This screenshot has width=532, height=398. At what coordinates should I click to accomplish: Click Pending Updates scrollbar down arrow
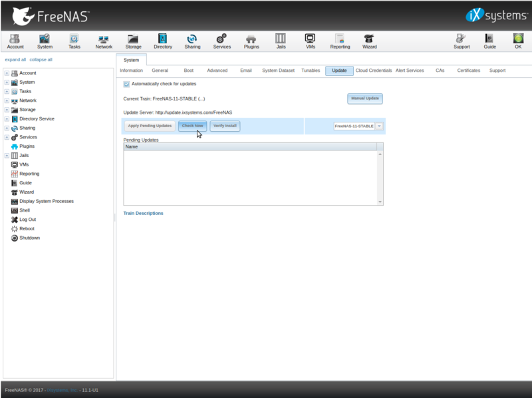click(380, 202)
